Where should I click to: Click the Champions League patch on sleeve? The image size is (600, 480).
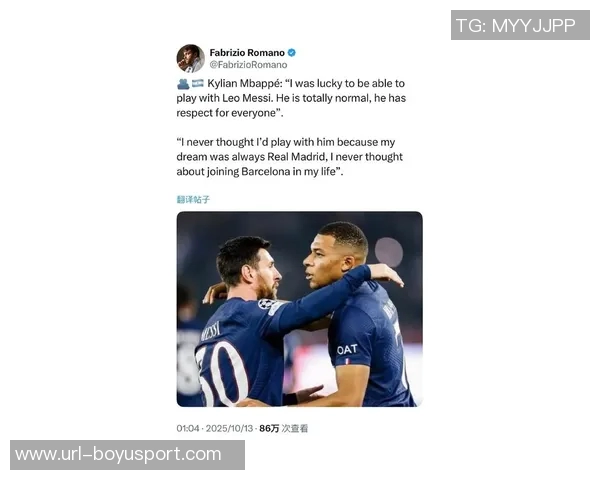tap(266, 304)
